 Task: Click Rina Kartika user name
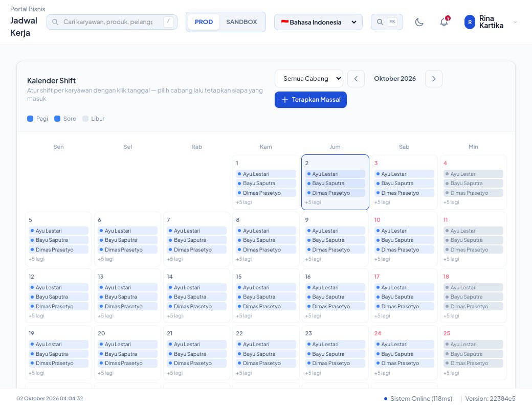click(x=491, y=22)
